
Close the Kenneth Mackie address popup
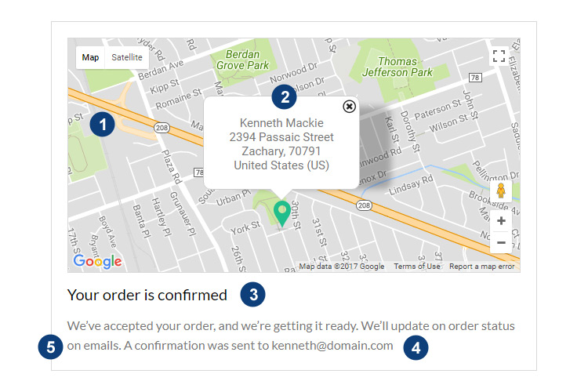tap(349, 106)
